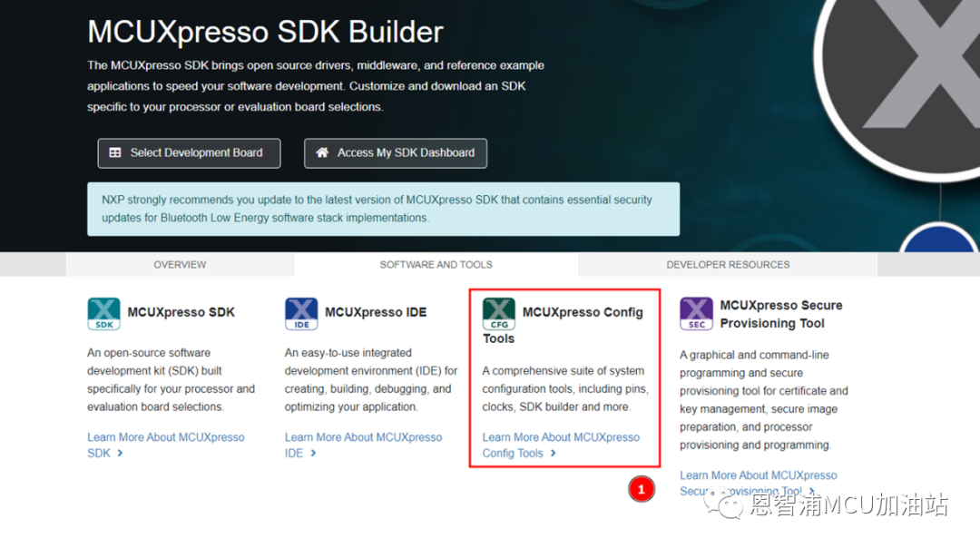The image size is (980, 548).
Task: Click the chevron after Learn More MCUXpresso SDK
Action: point(120,453)
